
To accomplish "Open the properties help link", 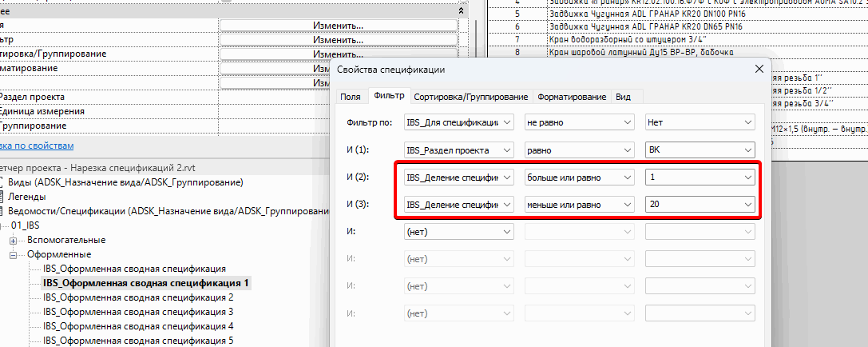I will tap(37, 146).
